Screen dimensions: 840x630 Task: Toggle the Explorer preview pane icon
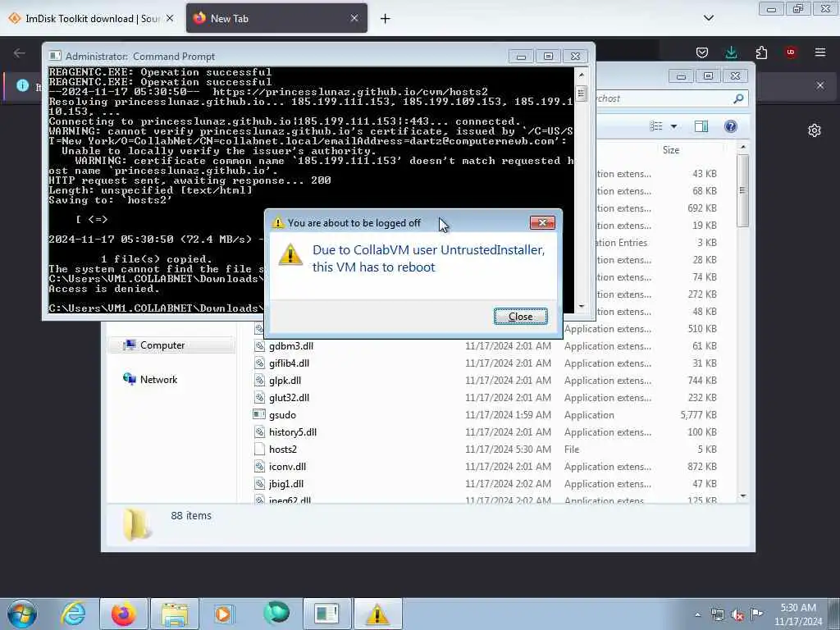pos(701,126)
